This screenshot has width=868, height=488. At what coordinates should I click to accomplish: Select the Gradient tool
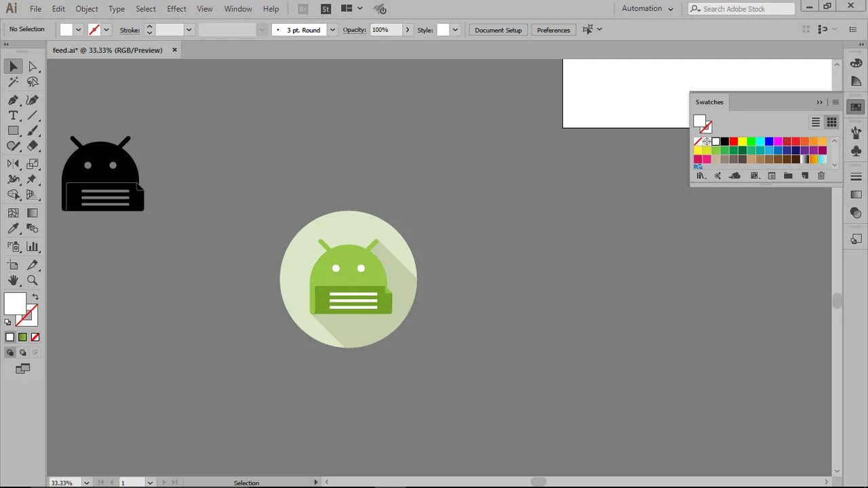[33, 213]
